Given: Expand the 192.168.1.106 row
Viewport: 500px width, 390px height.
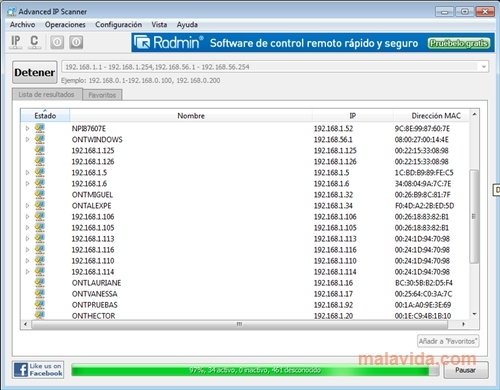Looking at the screenshot, I should (27, 216).
